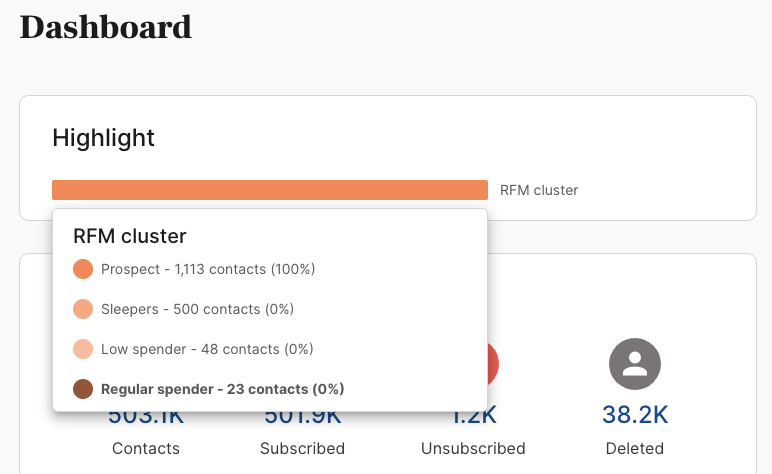Click the brown Regular spender dot
The width and height of the screenshot is (772, 474).
click(x=83, y=389)
